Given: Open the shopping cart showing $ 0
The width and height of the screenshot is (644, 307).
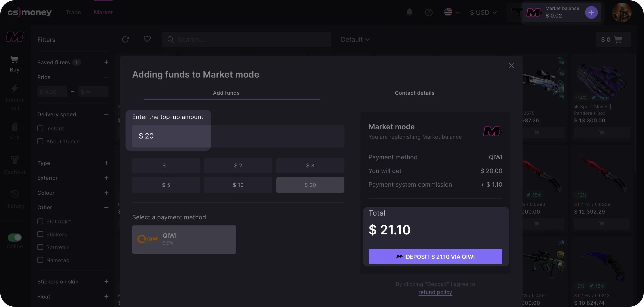Looking at the screenshot, I should pyautogui.click(x=613, y=39).
